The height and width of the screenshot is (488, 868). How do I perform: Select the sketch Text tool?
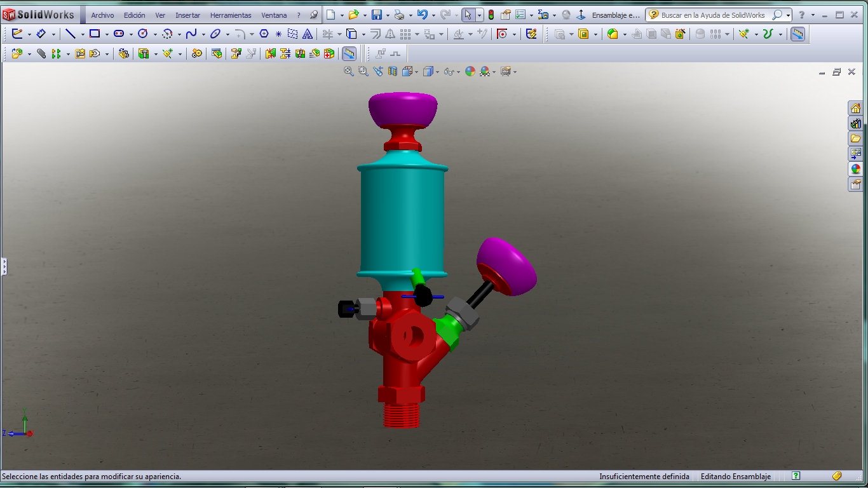click(x=308, y=34)
